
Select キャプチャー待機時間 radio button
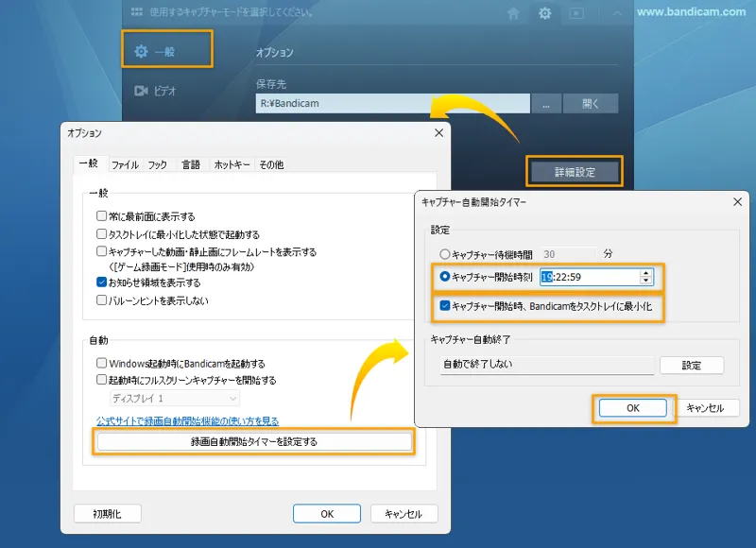(444, 254)
